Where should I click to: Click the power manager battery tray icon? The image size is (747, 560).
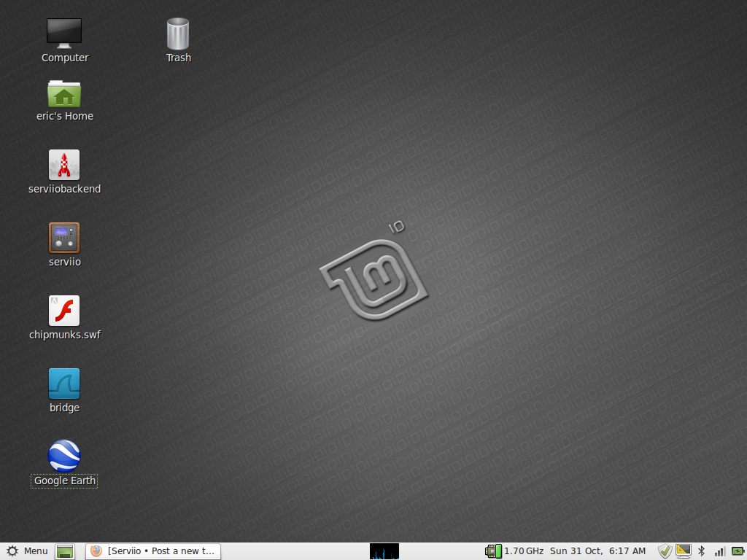(x=737, y=551)
